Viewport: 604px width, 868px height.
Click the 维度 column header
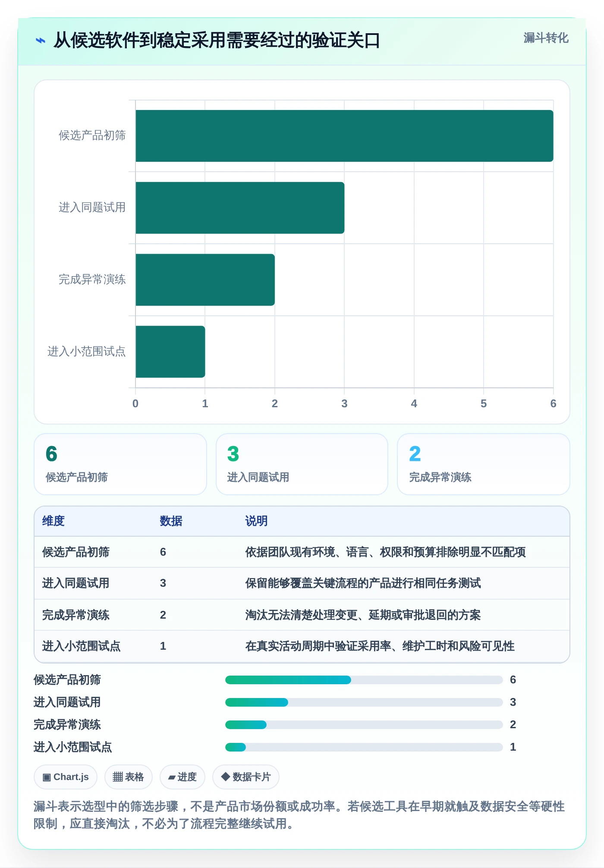pyautogui.click(x=53, y=521)
